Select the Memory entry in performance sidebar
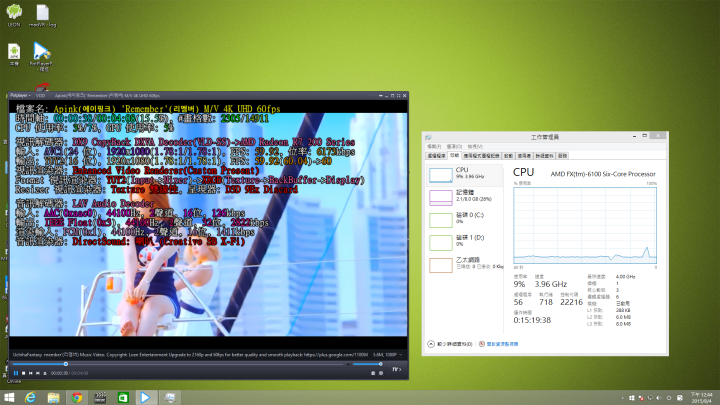Screen dimensions: 720x405 coord(465,197)
